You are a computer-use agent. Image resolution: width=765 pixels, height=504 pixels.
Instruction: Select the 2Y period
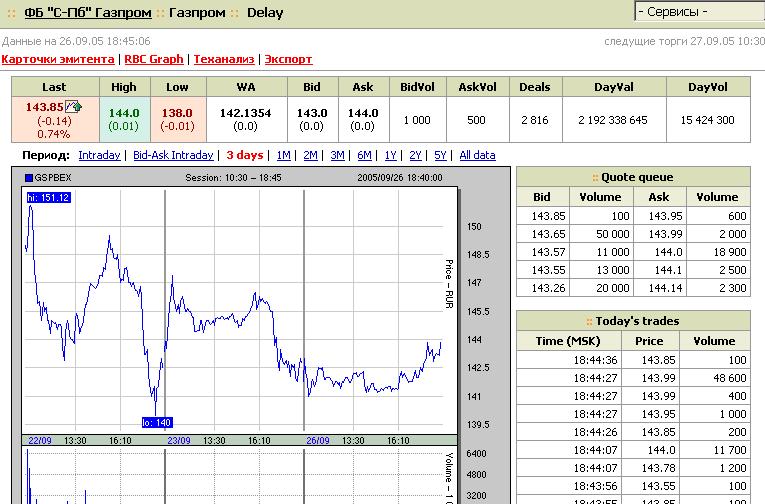(x=415, y=155)
